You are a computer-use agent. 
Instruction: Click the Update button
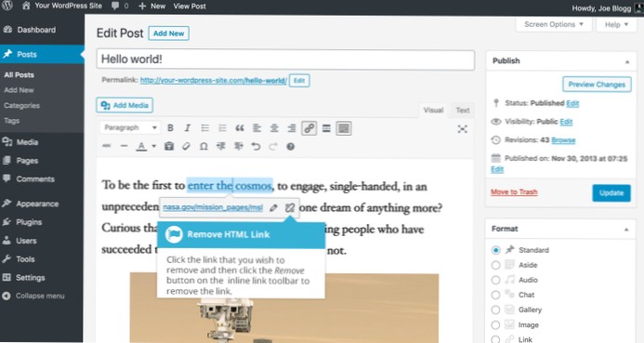coord(611,193)
